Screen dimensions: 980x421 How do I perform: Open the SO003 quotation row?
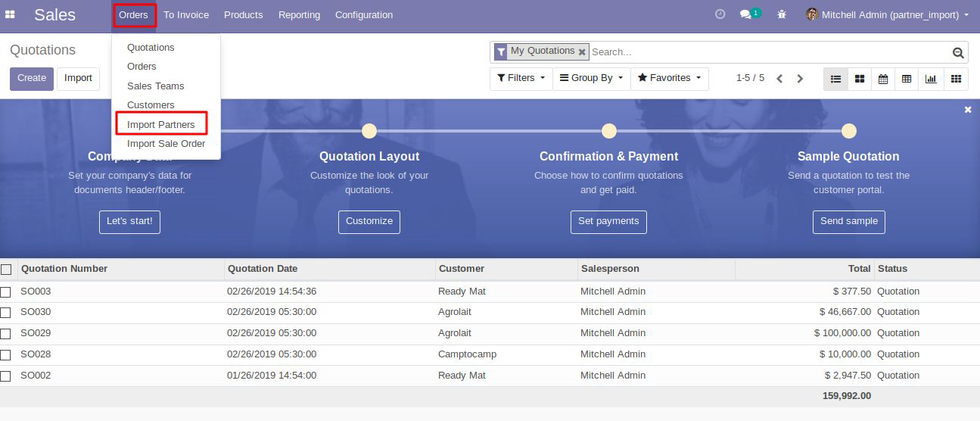(490, 292)
